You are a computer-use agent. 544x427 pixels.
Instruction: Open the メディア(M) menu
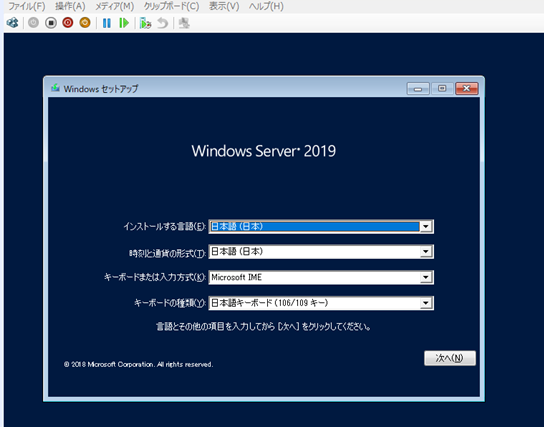[x=115, y=6]
